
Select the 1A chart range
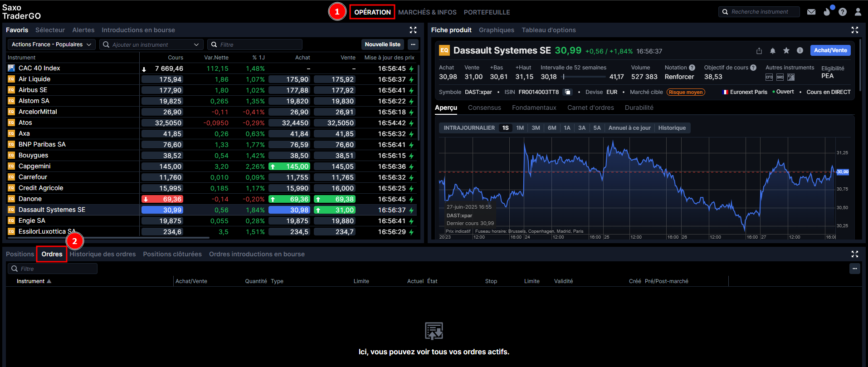coord(567,128)
